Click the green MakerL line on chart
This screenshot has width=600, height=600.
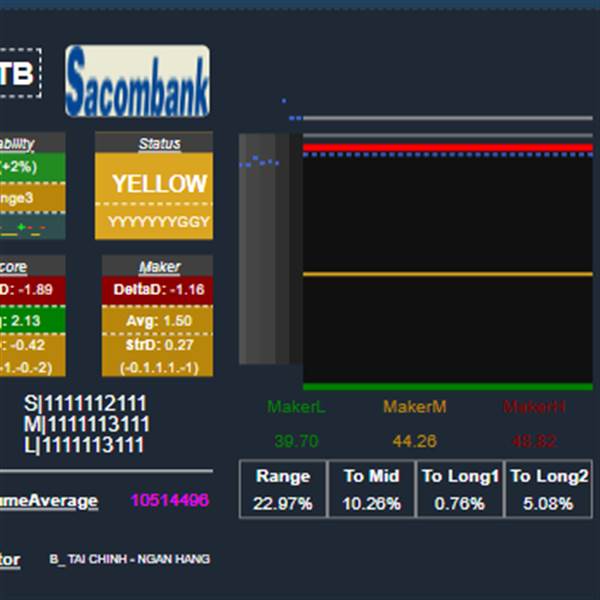tap(448, 387)
